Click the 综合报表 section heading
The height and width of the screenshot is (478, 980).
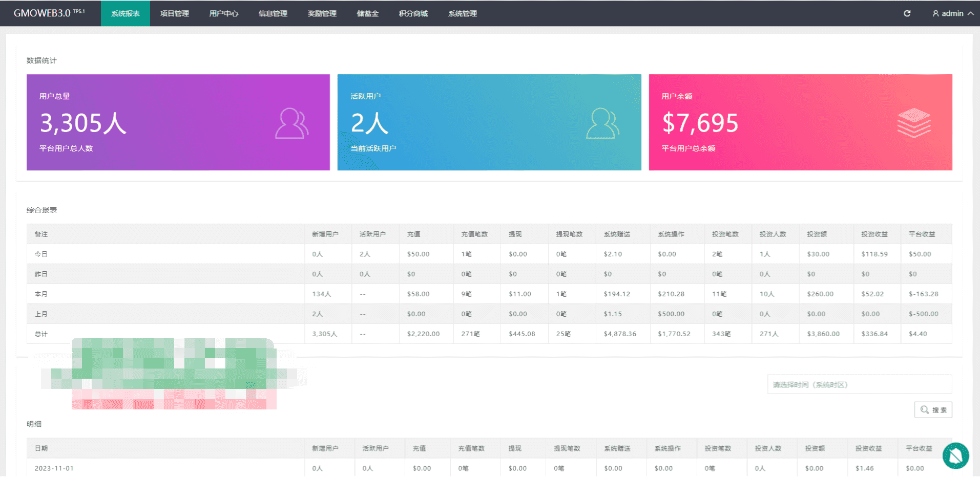41,210
